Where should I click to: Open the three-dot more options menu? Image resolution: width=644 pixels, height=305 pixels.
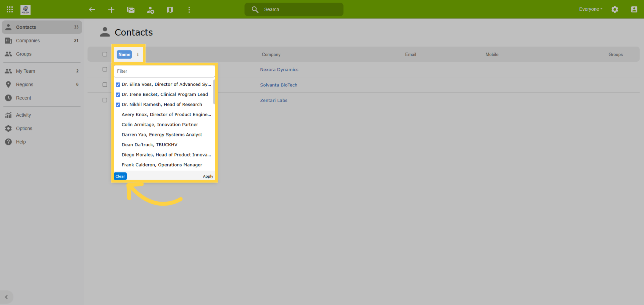(x=189, y=10)
